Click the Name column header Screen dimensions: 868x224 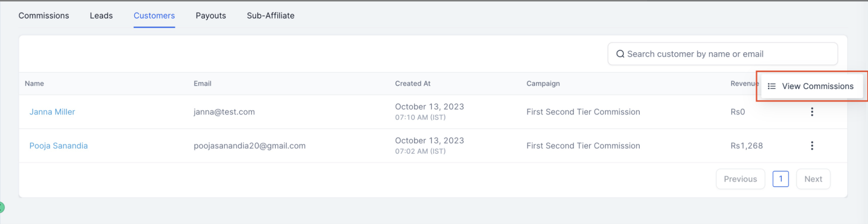tap(34, 84)
